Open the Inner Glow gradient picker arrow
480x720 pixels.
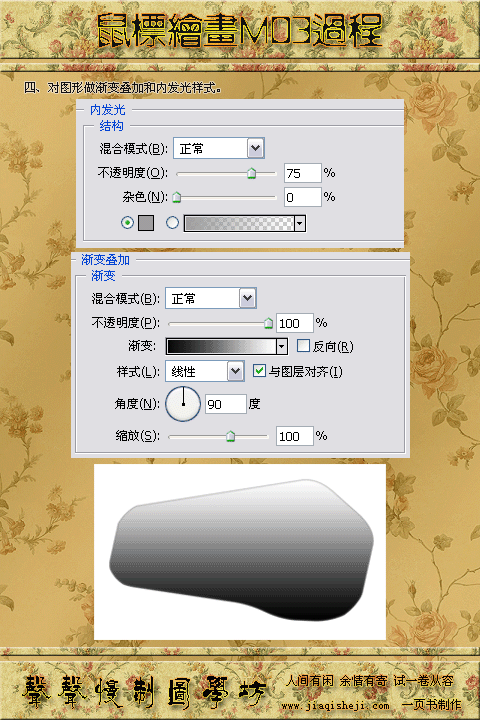(x=300, y=224)
